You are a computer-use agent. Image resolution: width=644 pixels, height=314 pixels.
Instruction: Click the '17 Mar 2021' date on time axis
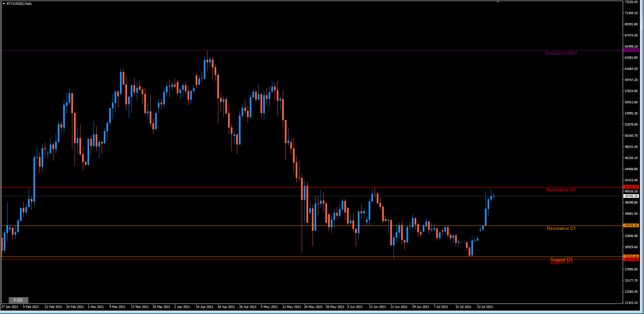point(140,307)
